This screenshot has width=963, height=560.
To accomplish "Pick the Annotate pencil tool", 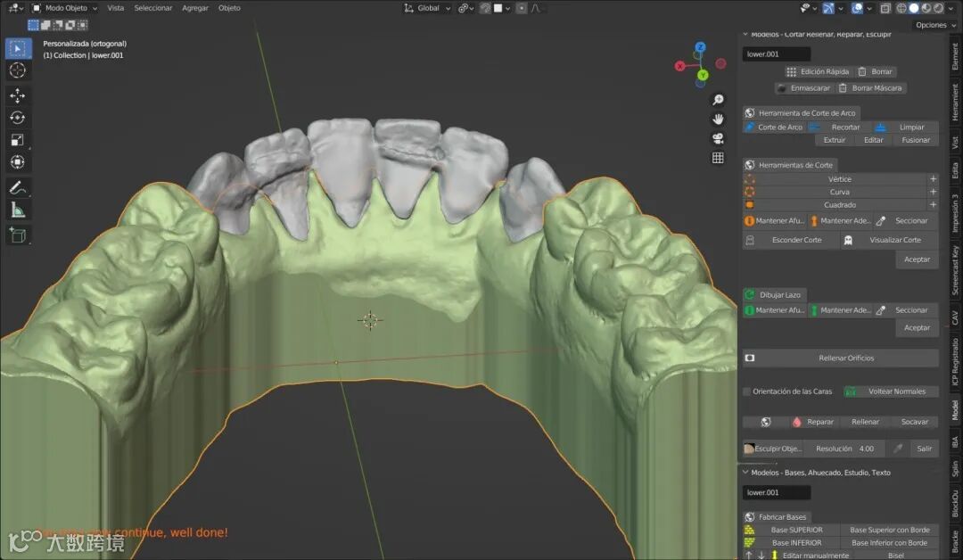I will pos(17,188).
